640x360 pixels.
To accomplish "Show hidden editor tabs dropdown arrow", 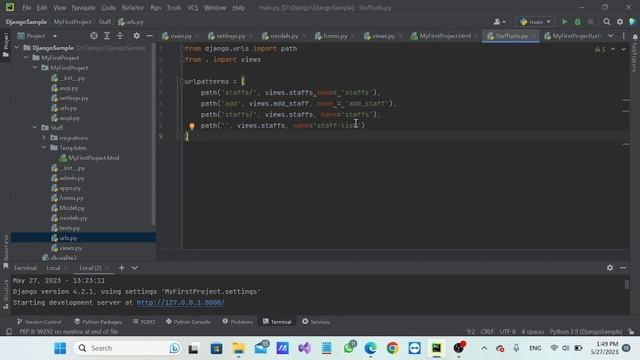I will pos(611,36).
